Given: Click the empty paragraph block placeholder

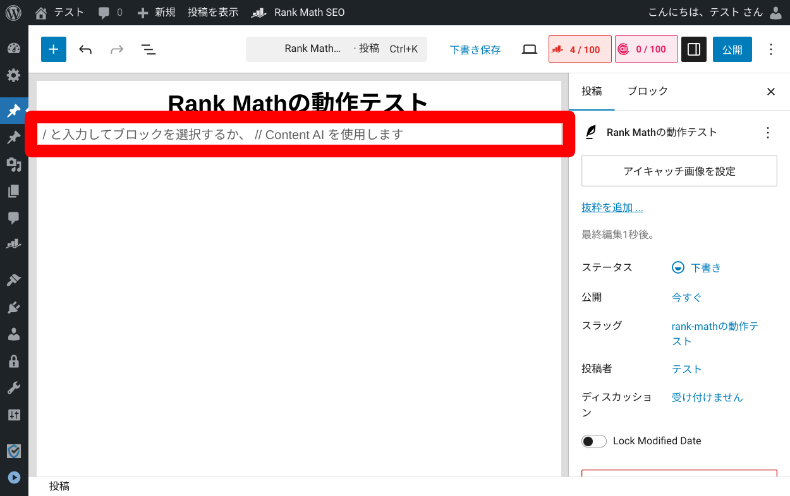Looking at the screenshot, I should point(300,134).
